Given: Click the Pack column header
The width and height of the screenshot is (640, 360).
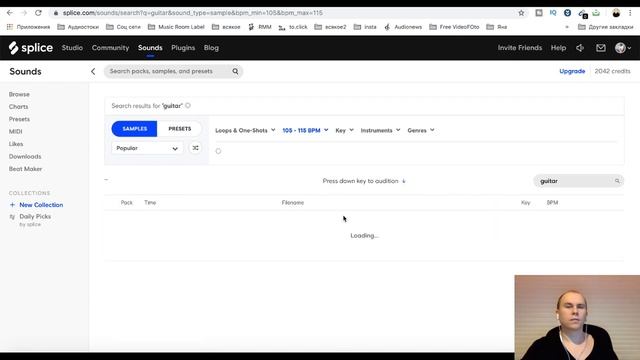Looking at the screenshot, I should [x=127, y=203].
